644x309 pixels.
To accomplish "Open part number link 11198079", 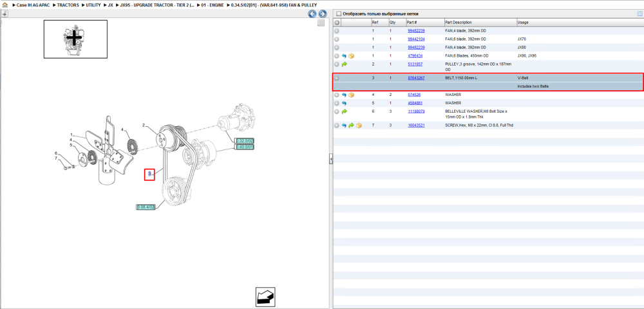I will tap(416, 111).
